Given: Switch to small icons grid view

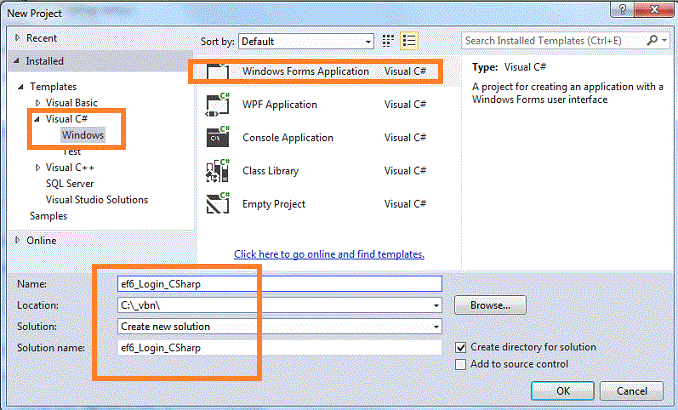Looking at the screenshot, I should click(x=388, y=41).
